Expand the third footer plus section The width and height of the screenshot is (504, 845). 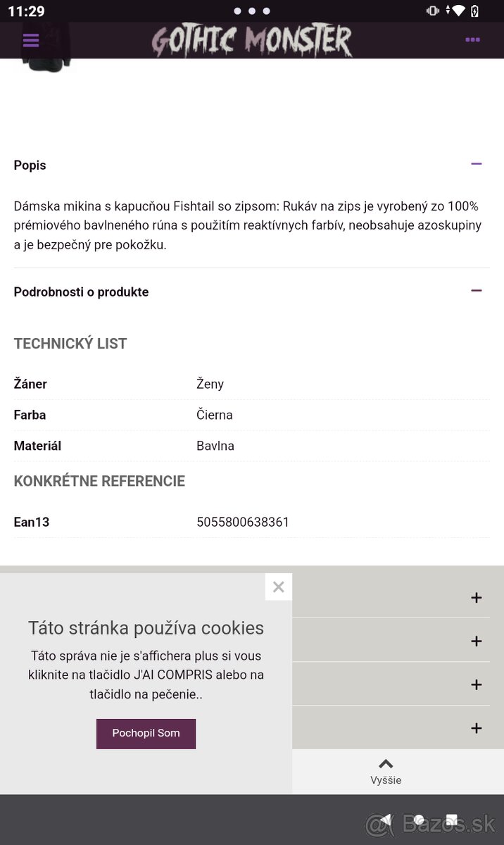click(477, 685)
